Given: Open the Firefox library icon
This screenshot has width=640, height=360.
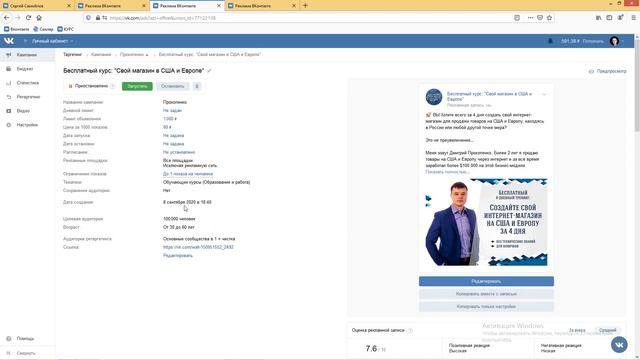Looking at the screenshot, I should [x=598, y=18].
